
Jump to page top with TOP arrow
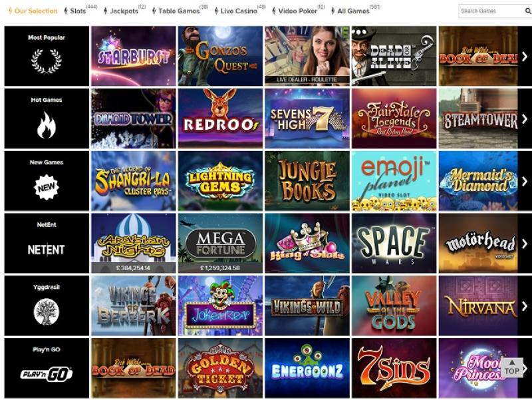tap(511, 367)
